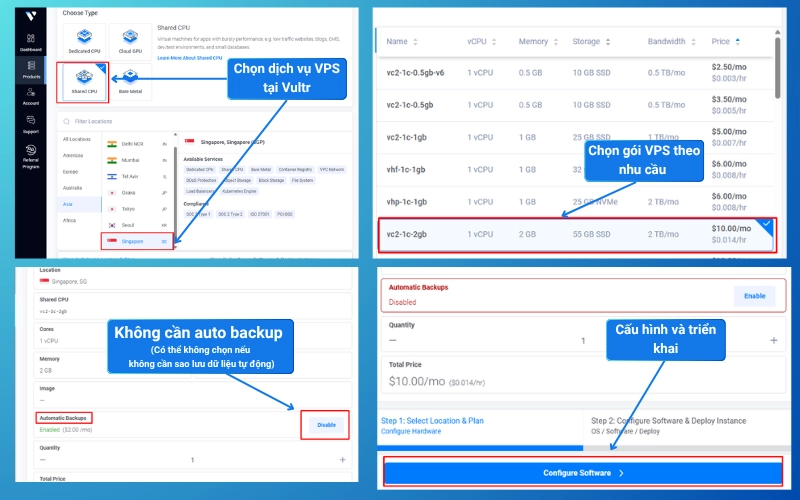Open Learn More About Shared CPU link

coord(190,57)
